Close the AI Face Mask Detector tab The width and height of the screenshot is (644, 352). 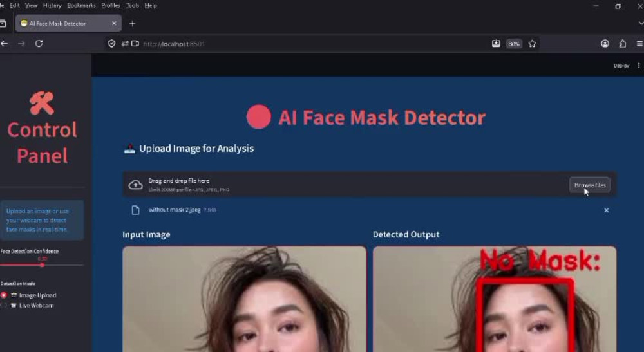tap(114, 23)
